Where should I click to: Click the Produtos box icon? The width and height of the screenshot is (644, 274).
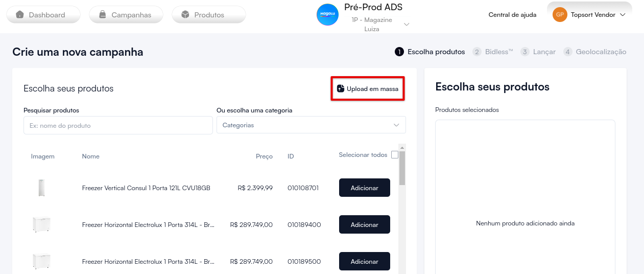point(185,15)
